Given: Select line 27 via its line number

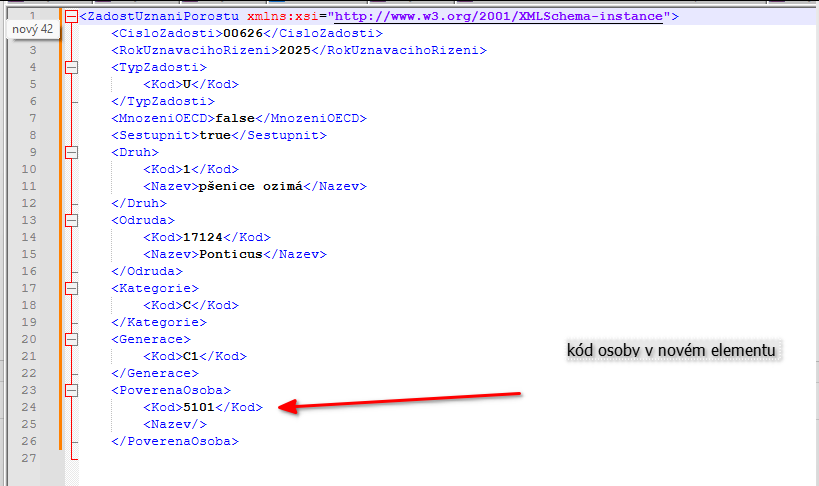Looking at the screenshot, I should 33,458.
